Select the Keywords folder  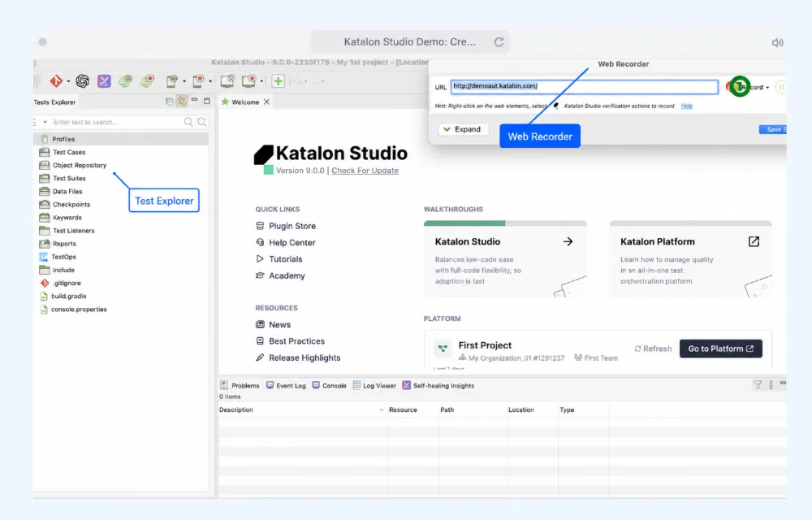tap(67, 218)
